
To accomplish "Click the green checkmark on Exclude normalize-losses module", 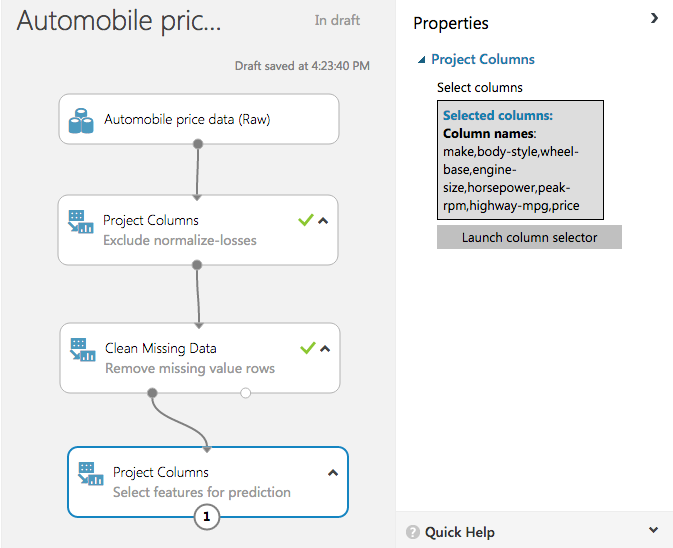I will 306,220.
